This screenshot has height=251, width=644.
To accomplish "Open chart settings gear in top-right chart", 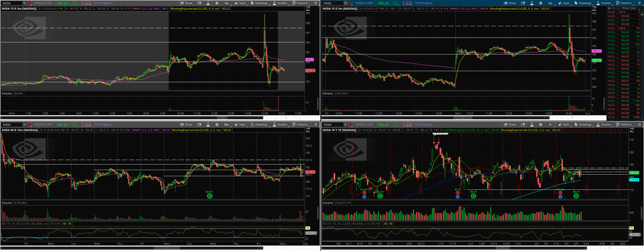I will click(540, 3).
